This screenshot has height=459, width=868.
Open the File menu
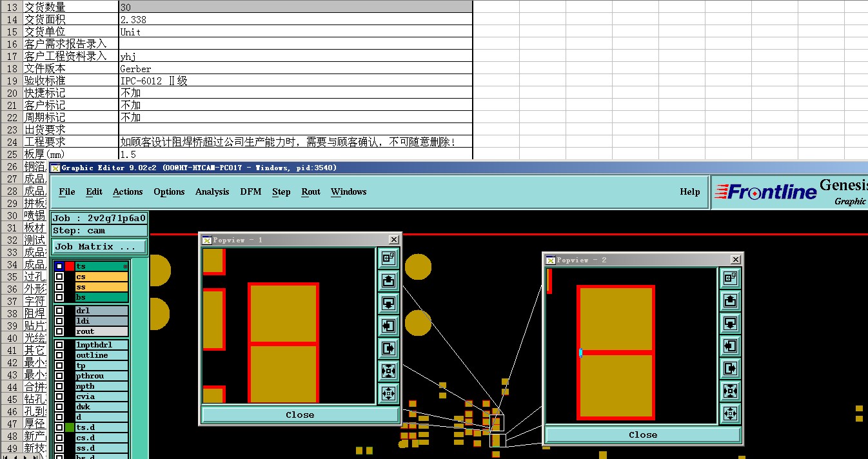click(x=67, y=191)
